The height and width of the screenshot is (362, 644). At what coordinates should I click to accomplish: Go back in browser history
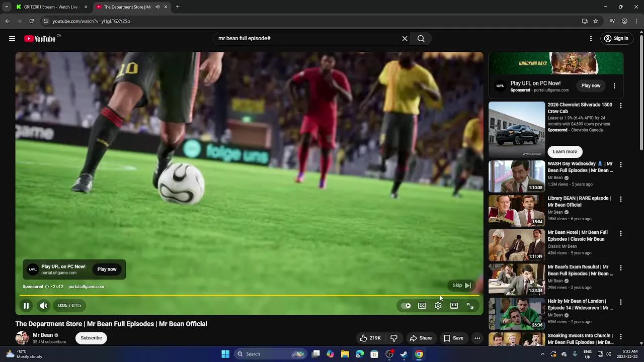point(7,21)
